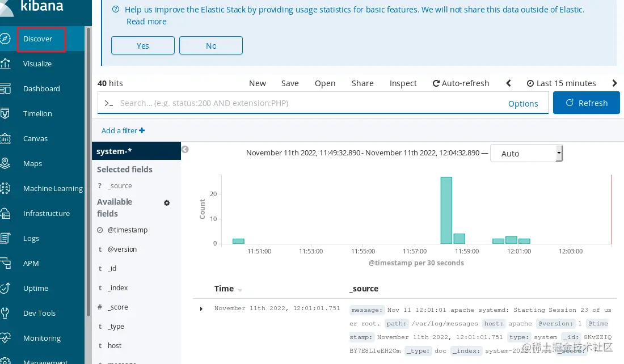
Task: Click the available fields gear icon
Action: (167, 203)
